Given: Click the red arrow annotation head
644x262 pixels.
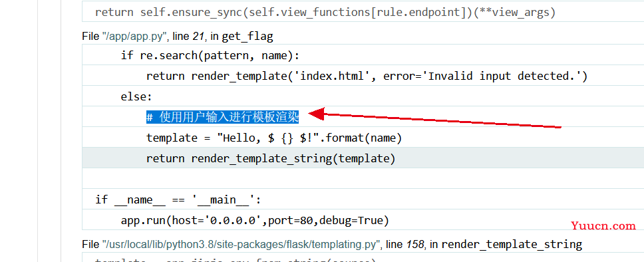Looking at the screenshot, I should click(x=316, y=114).
